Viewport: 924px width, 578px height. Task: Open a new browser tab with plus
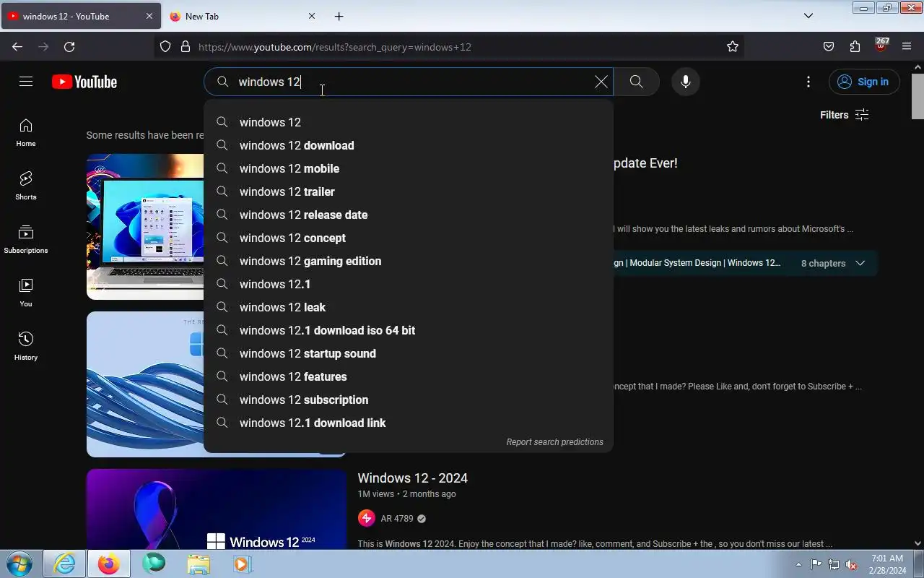[x=339, y=16]
